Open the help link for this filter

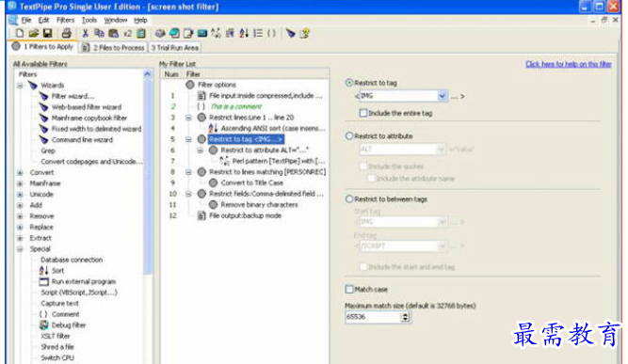[x=569, y=64]
